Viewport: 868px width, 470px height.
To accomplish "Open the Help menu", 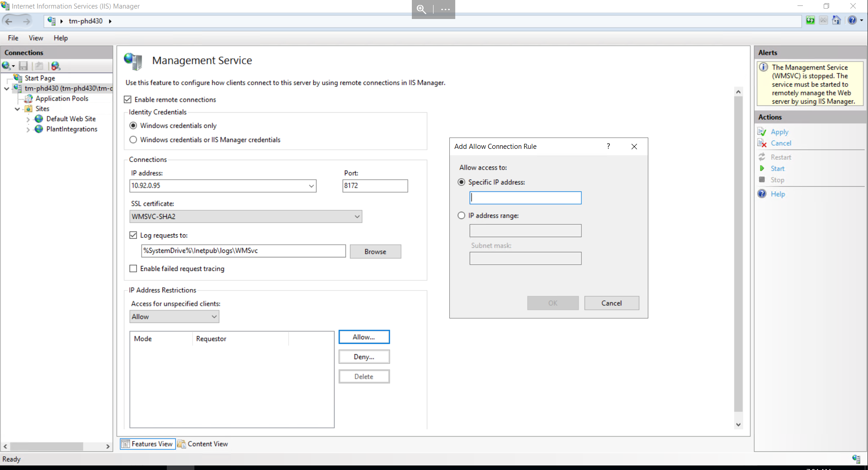I will 61,38.
